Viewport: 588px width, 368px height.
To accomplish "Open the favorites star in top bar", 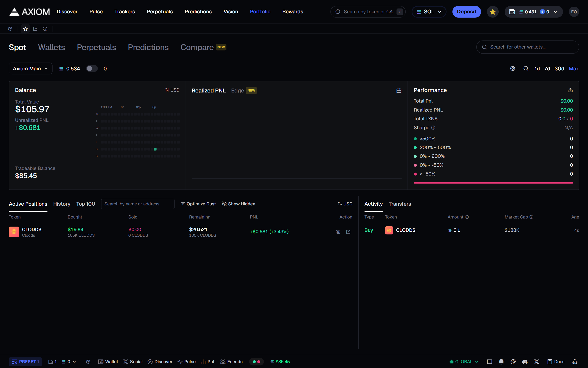I will coord(492,12).
